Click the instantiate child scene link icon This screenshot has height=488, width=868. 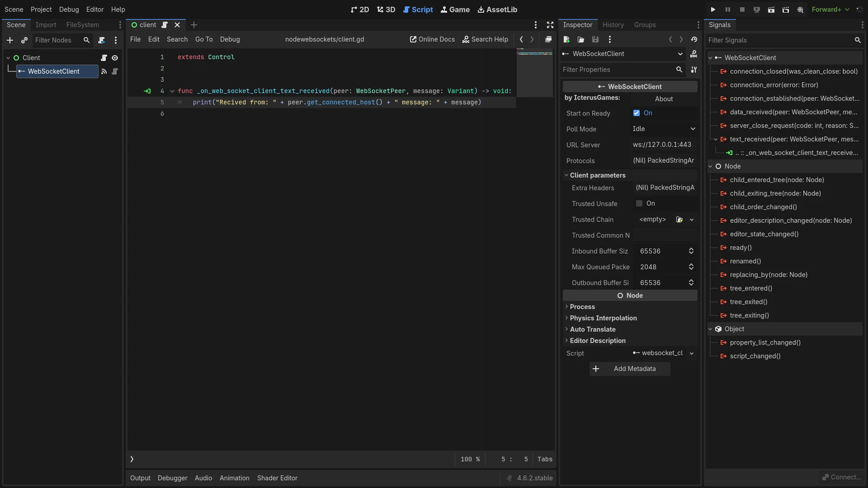[24, 40]
